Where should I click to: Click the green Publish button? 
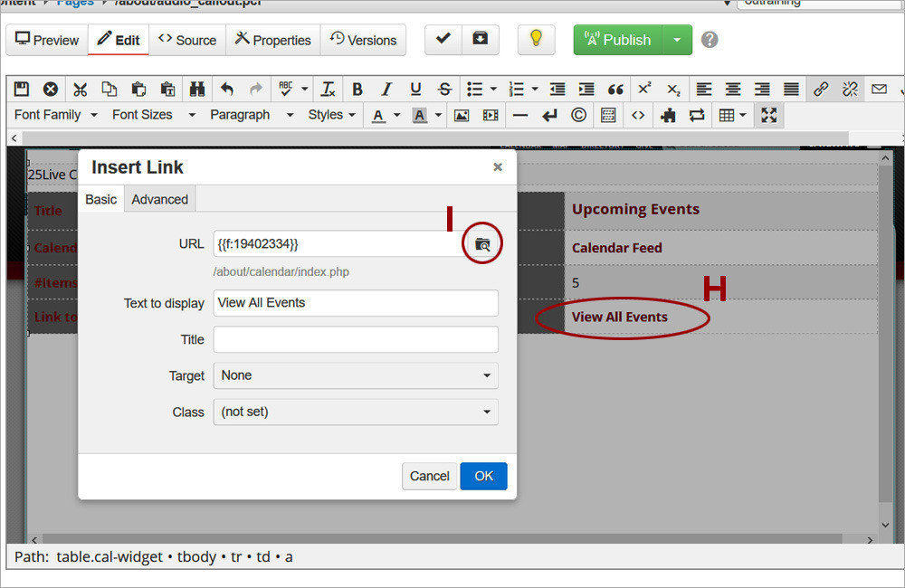pos(618,40)
